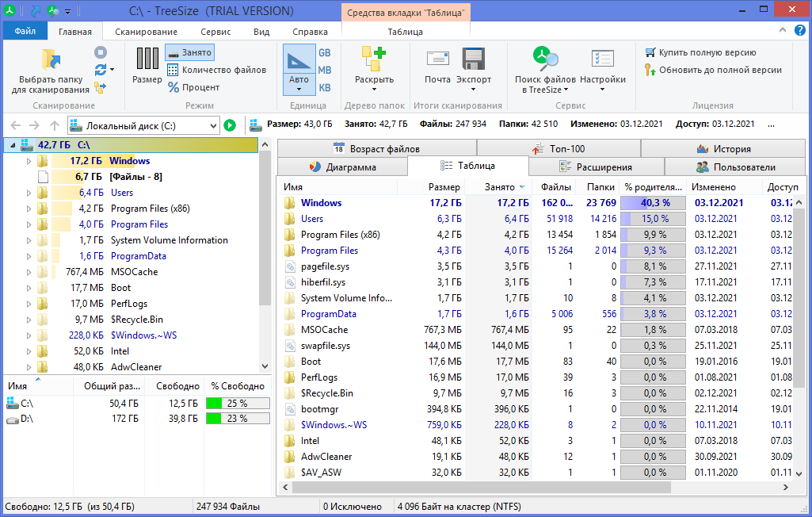Click the bootmgr file icon in table

290,409
